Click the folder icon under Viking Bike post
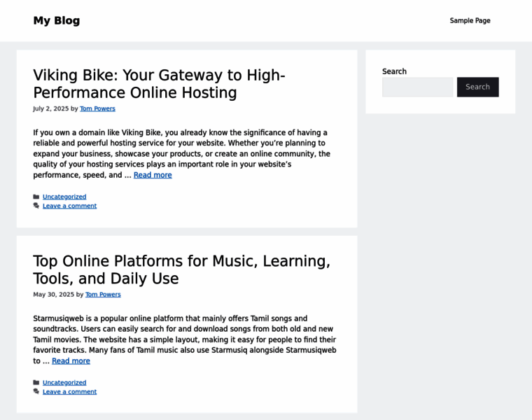This screenshot has width=532, height=420. pyautogui.click(x=36, y=197)
